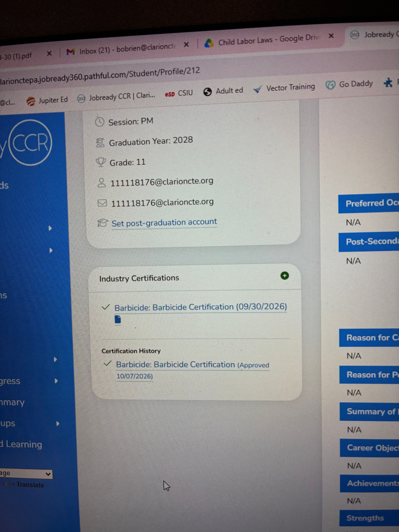
Task: Add a new industry certification with plus icon
Action: click(x=285, y=276)
